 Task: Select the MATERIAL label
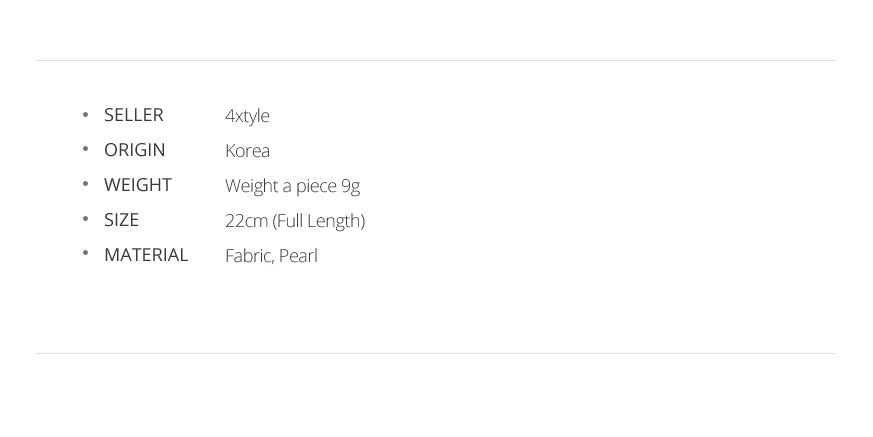tap(146, 255)
